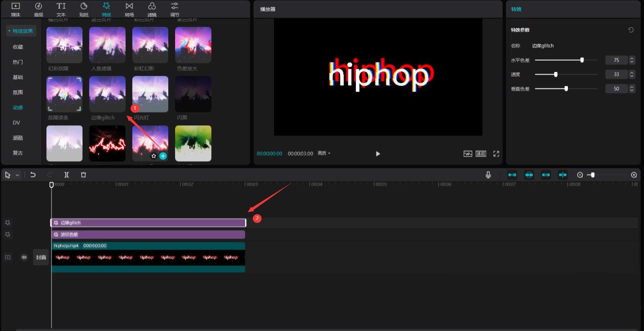Click the undo arrow in timeline toolbar

click(x=33, y=175)
